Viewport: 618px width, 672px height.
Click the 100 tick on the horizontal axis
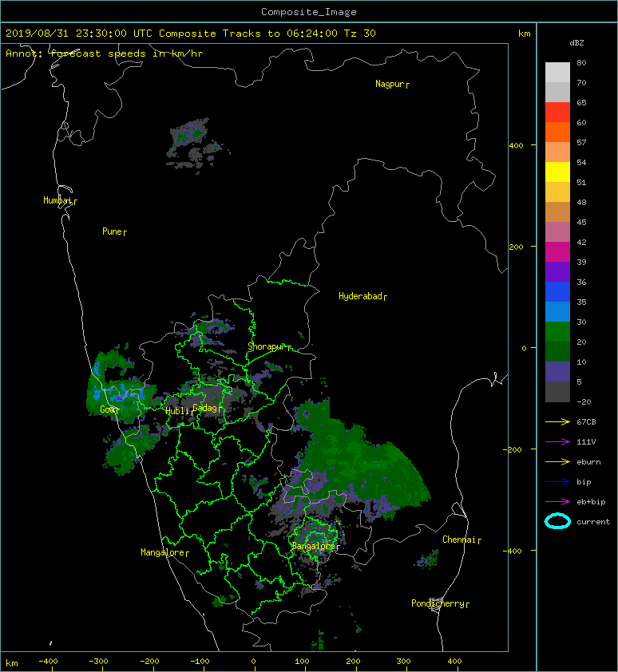coord(302,662)
